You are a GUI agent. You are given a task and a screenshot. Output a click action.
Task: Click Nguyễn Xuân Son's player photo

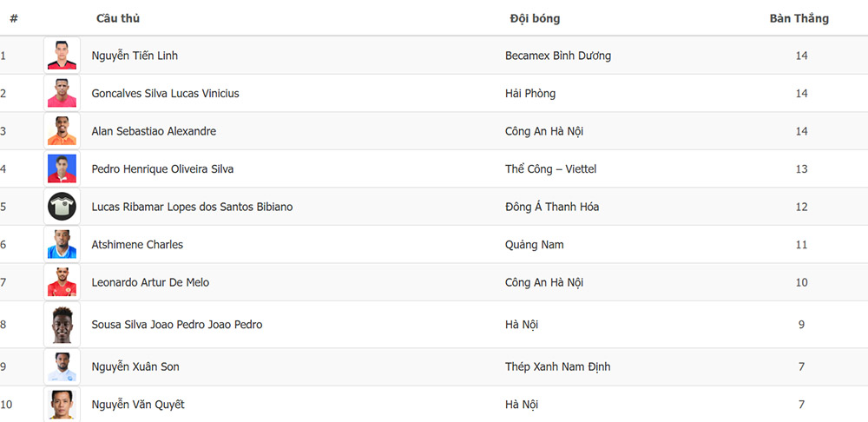pyautogui.click(x=62, y=366)
